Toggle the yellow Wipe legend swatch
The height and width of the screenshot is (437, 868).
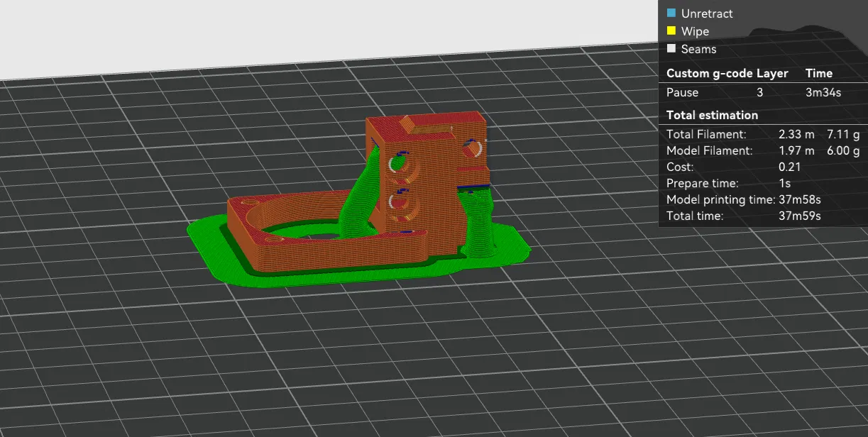[671, 31]
